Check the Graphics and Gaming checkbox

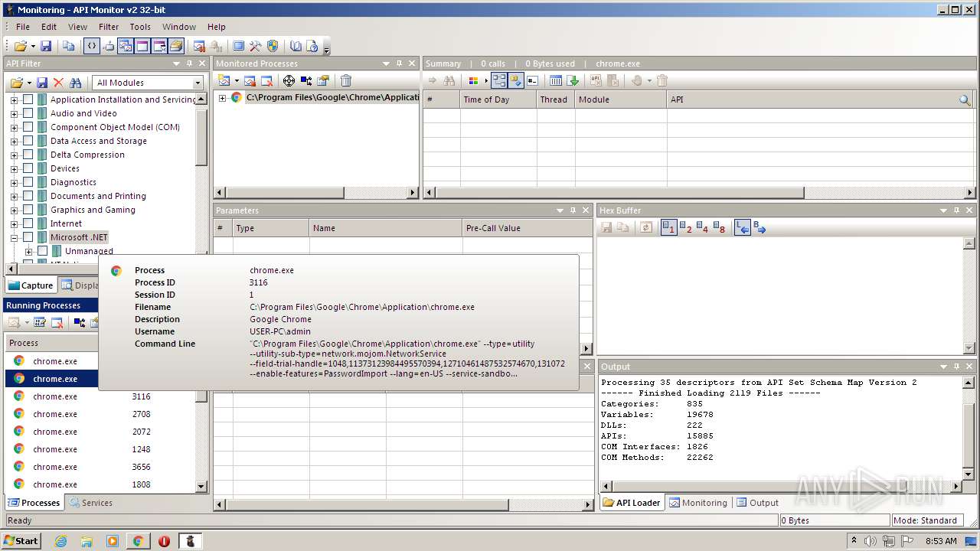[28, 210]
